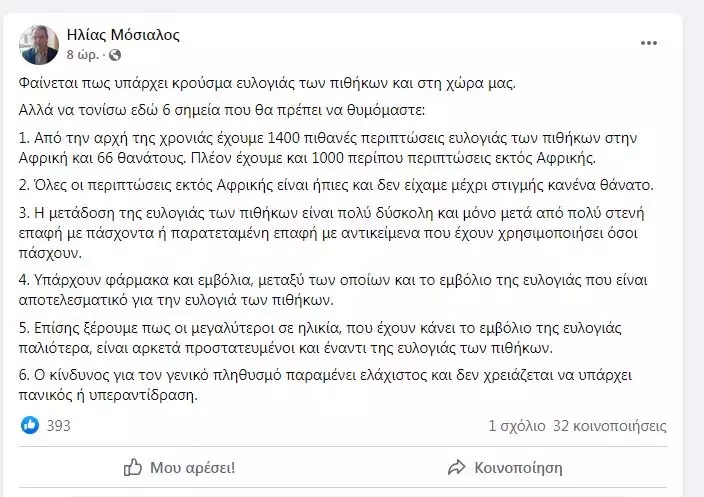Click point 4 text about φάρμακα και εμβόλια
This screenshot has width=704, height=497.
(x=333, y=290)
